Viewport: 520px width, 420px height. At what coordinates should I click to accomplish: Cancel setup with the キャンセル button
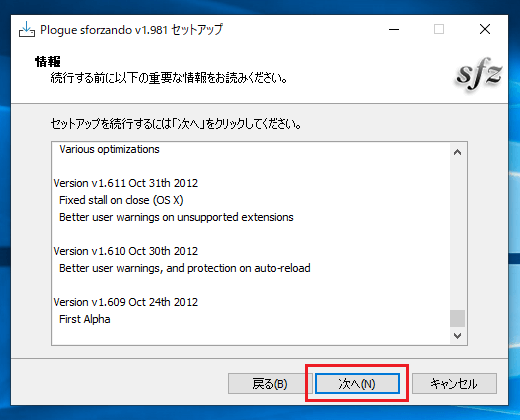(454, 383)
